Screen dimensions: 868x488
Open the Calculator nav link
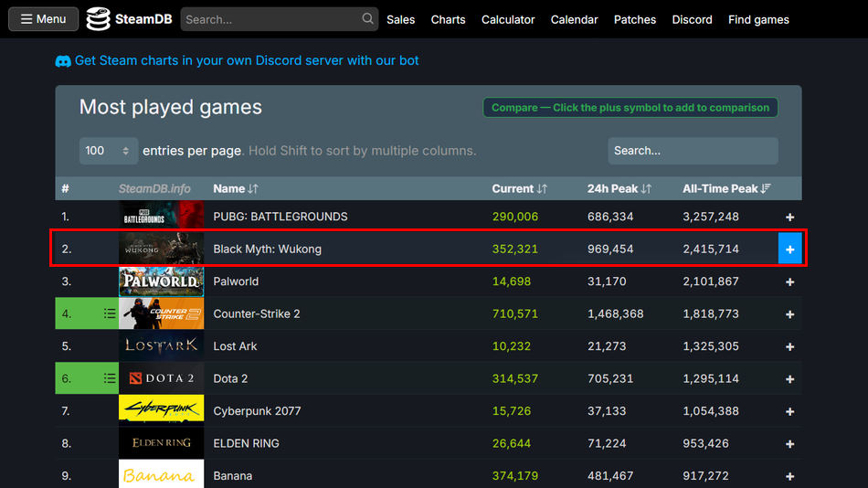(508, 19)
